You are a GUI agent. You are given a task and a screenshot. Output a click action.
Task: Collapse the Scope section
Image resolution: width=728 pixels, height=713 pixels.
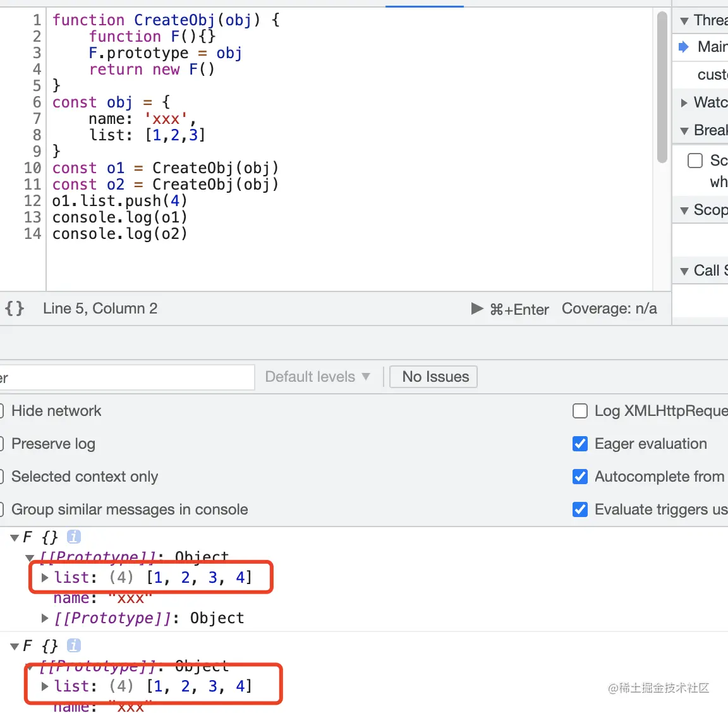point(684,210)
